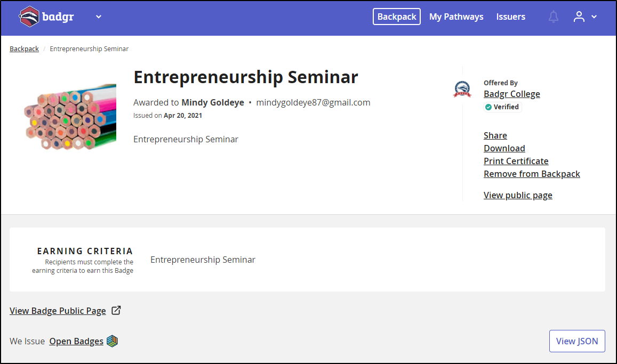Click Remove from Backpack

(x=532, y=174)
